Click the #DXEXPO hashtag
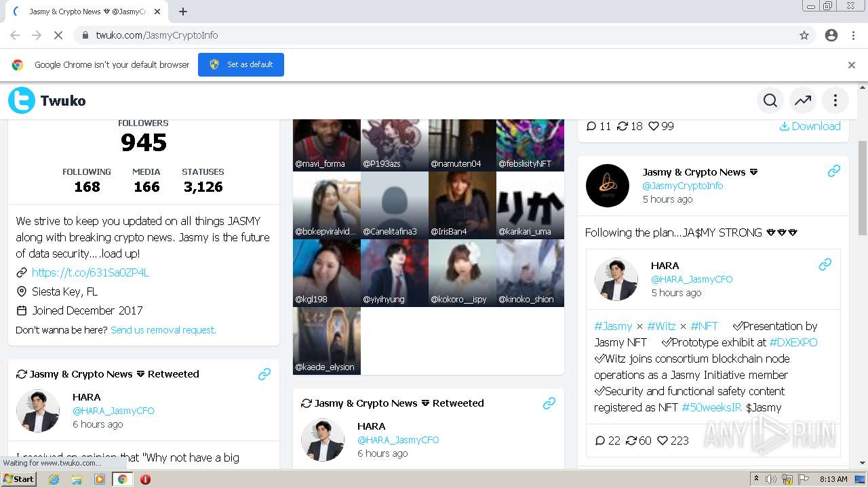Viewport: 868px width, 488px height. pyautogui.click(x=793, y=342)
